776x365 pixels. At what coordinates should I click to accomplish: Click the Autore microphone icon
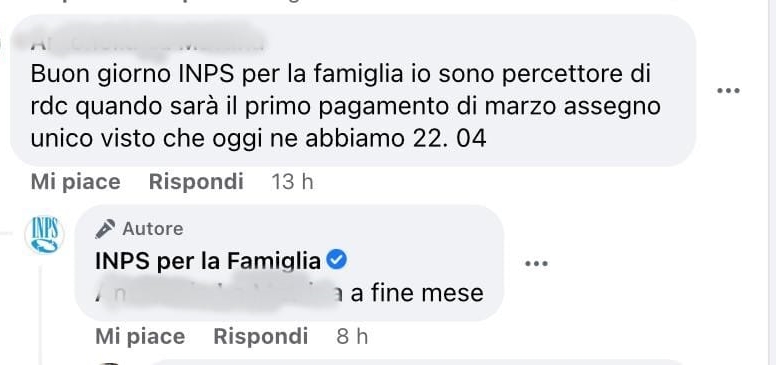(105, 228)
